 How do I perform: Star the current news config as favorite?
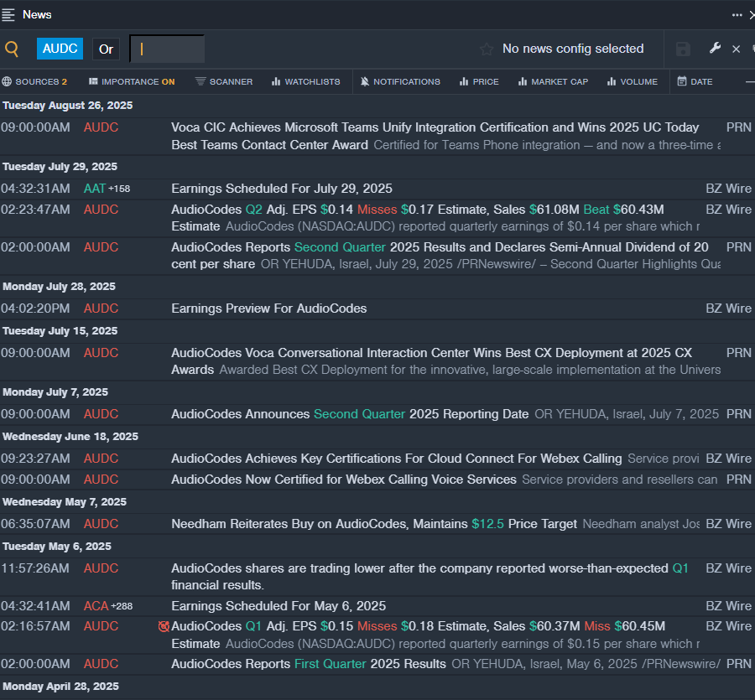[487, 49]
